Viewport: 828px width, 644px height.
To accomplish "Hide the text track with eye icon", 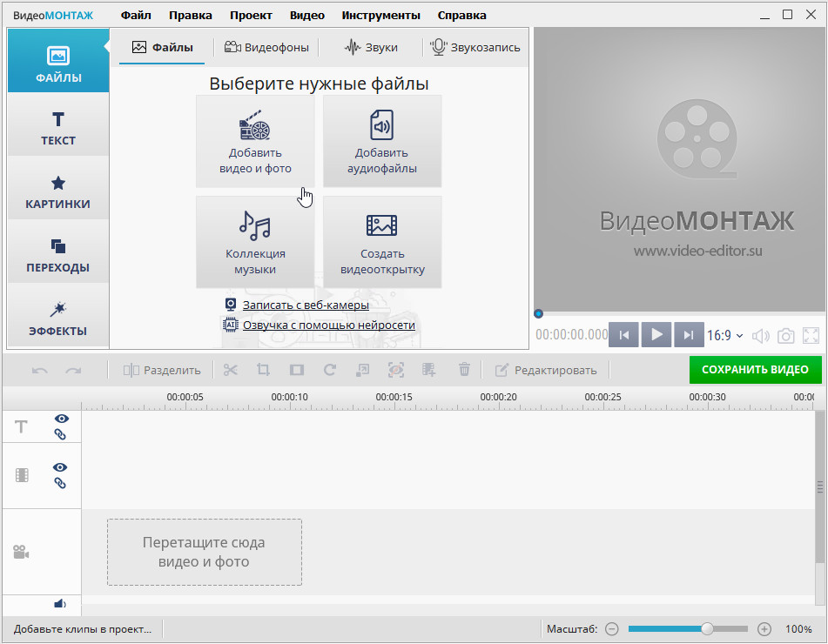I will click(x=61, y=419).
